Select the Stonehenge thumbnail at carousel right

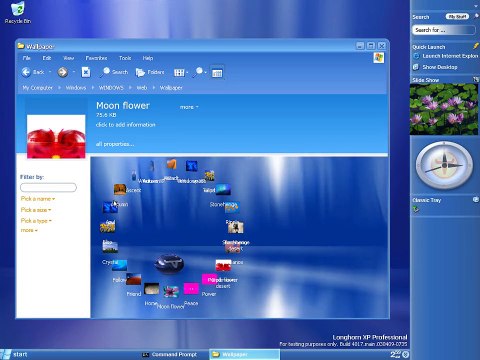[x=232, y=207]
